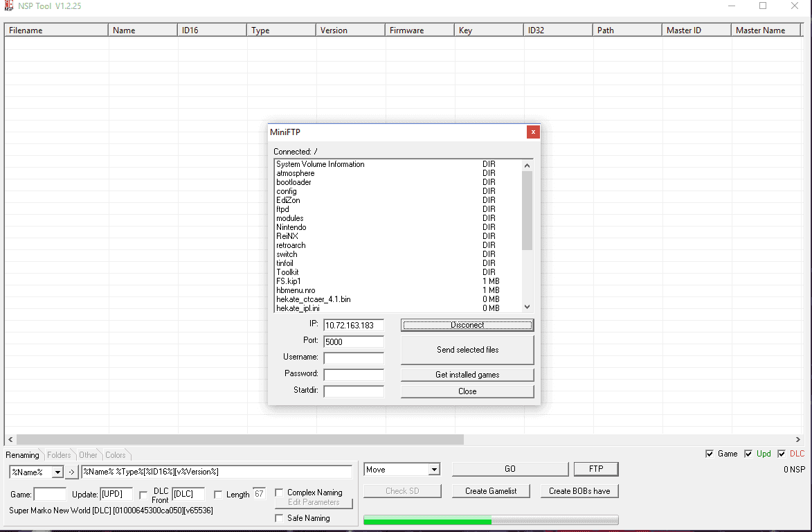Click the NSP Tool app icon in title bar

[8, 6]
